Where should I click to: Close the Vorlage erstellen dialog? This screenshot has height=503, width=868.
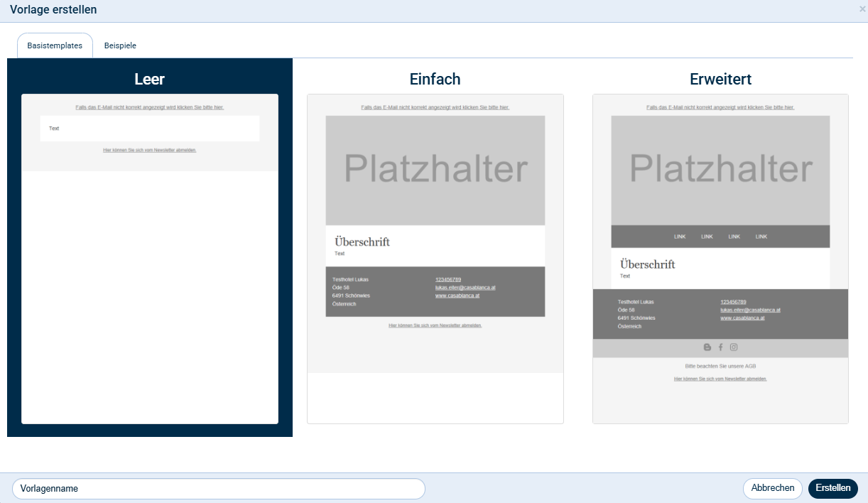coord(862,9)
